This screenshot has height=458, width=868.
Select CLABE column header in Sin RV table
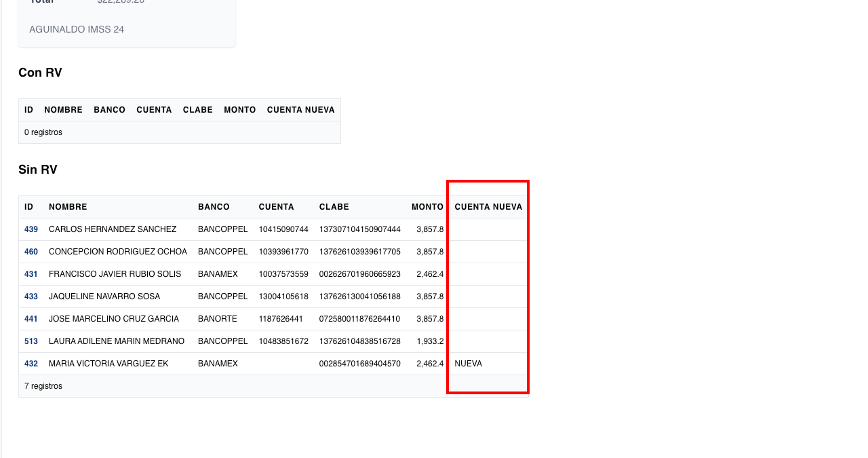[x=334, y=207]
